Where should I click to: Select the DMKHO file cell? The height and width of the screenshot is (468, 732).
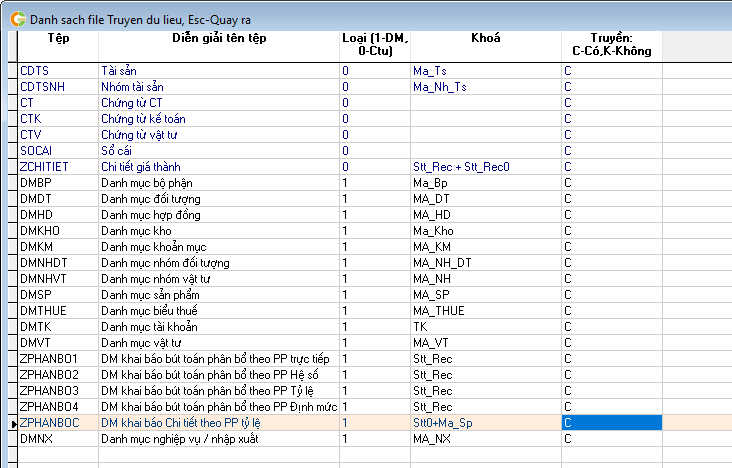click(x=58, y=231)
